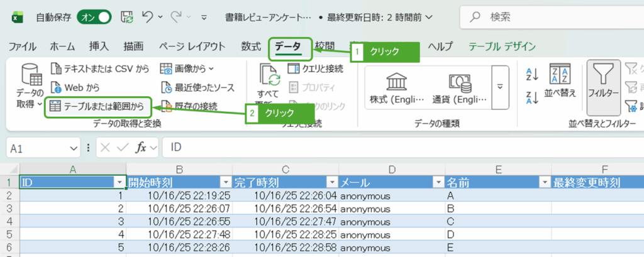Click the Save icon in title bar
This screenshot has height=257, width=644.
point(126,17)
